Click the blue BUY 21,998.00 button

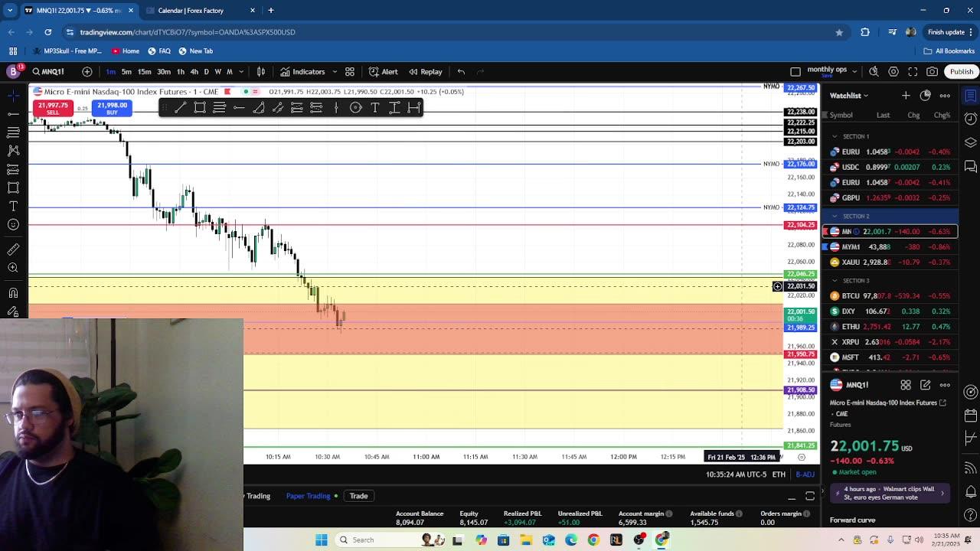[x=112, y=109]
